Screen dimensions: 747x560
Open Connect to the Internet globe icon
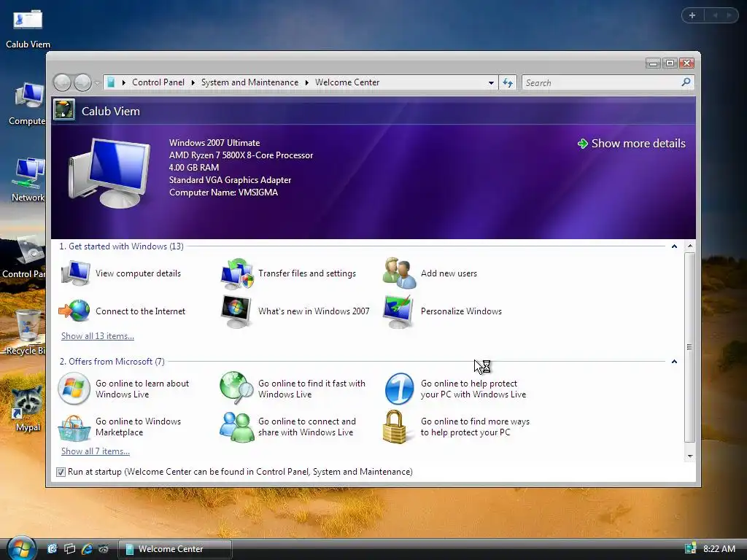(74, 311)
